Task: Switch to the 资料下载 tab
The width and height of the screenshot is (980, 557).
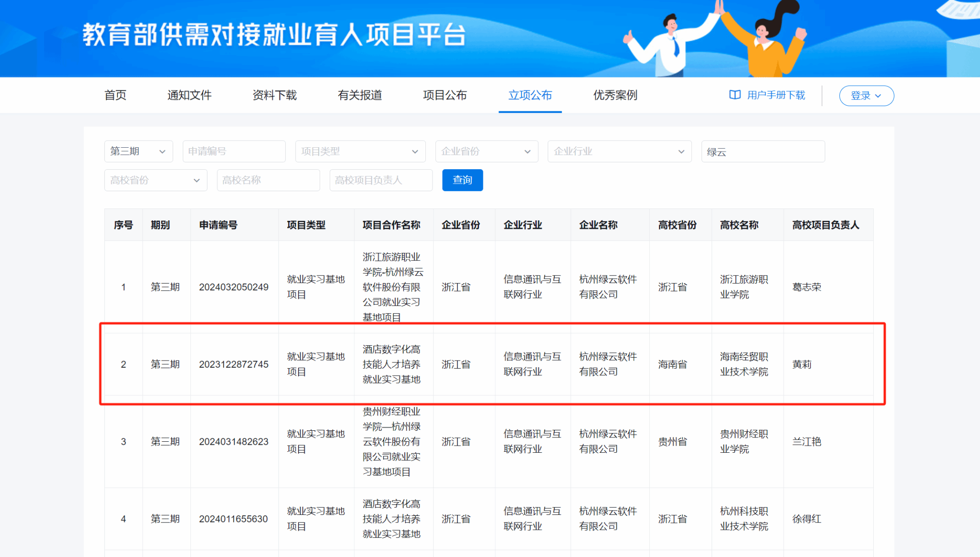Action: pos(275,95)
